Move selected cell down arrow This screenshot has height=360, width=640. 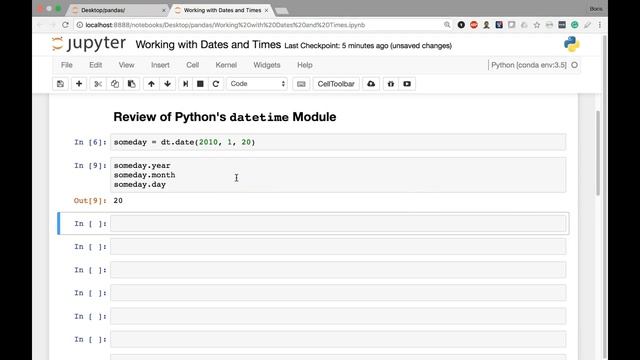point(167,84)
